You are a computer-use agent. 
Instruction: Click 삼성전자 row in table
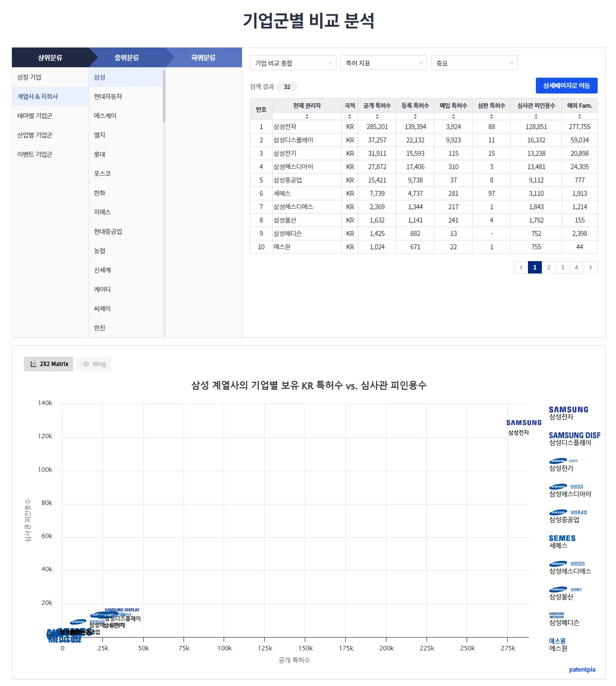424,127
